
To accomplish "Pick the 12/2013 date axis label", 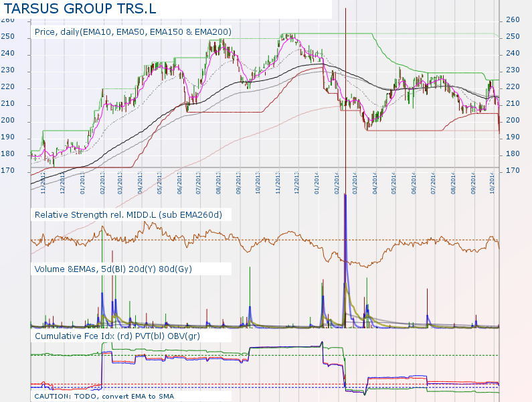I will tap(297, 182).
